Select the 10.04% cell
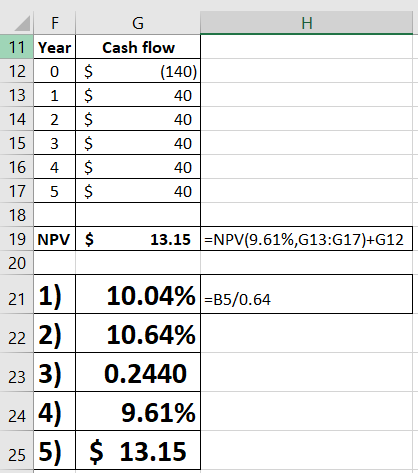The height and width of the screenshot is (473, 418). (138, 294)
